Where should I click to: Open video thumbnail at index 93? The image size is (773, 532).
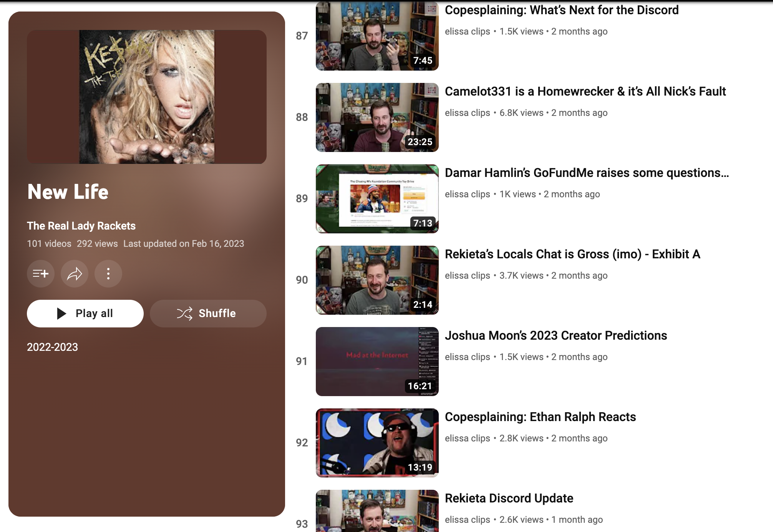(377, 511)
